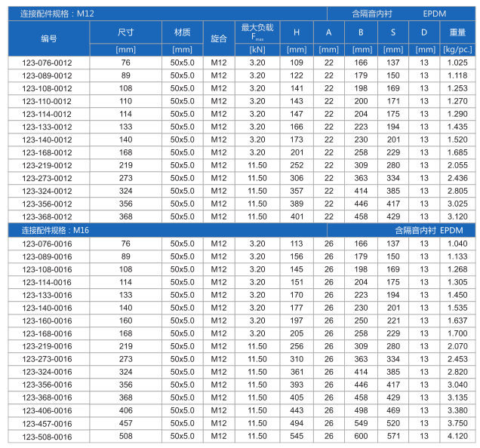Screen dimensions: 480x448
Task: Click product code 123-076-0016
Action: pyautogui.click(x=47, y=244)
